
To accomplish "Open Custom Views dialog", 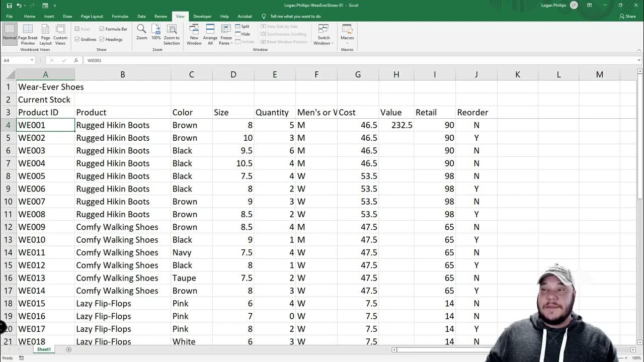I will click(60, 34).
